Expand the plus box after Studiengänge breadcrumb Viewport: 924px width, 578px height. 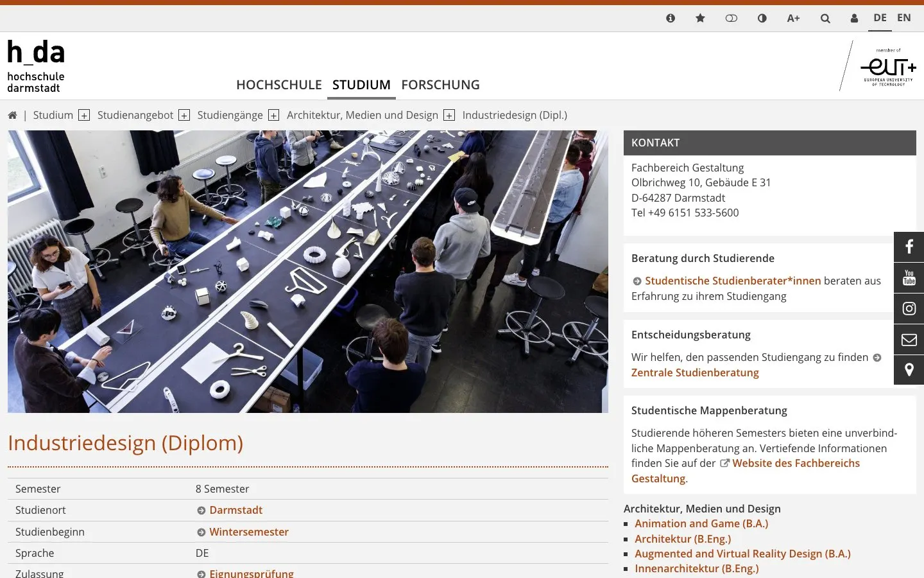pos(274,115)
